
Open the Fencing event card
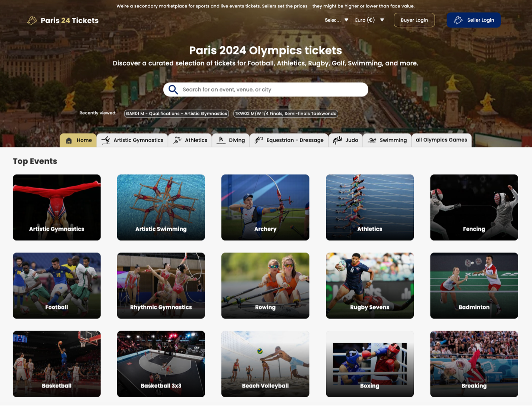[x=474, y=207]
